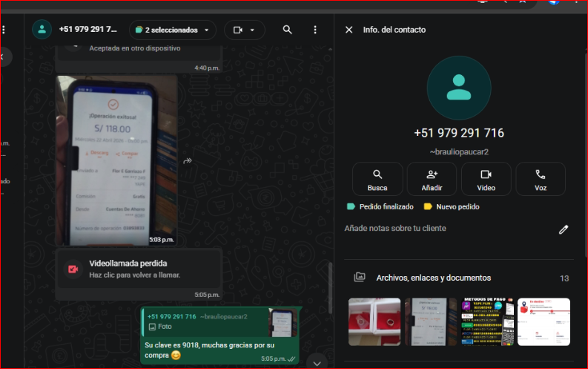Open the 2 seleccionados labels dropdown
This screenshot has width=588, height=369.
tap(173, 30)
